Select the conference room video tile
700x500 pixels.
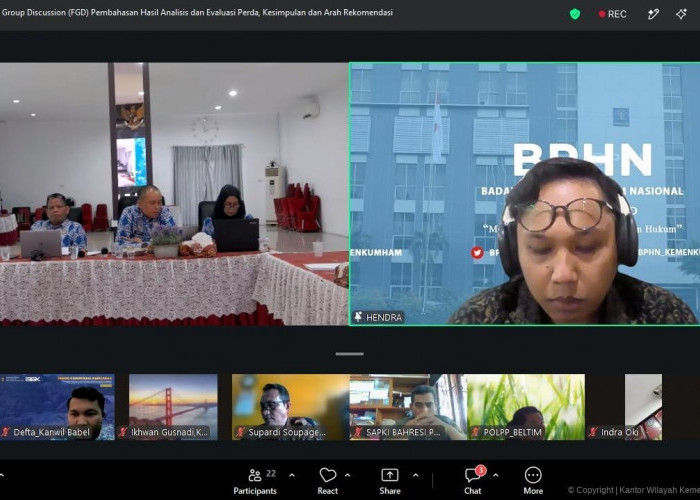[x=174, y=194]
